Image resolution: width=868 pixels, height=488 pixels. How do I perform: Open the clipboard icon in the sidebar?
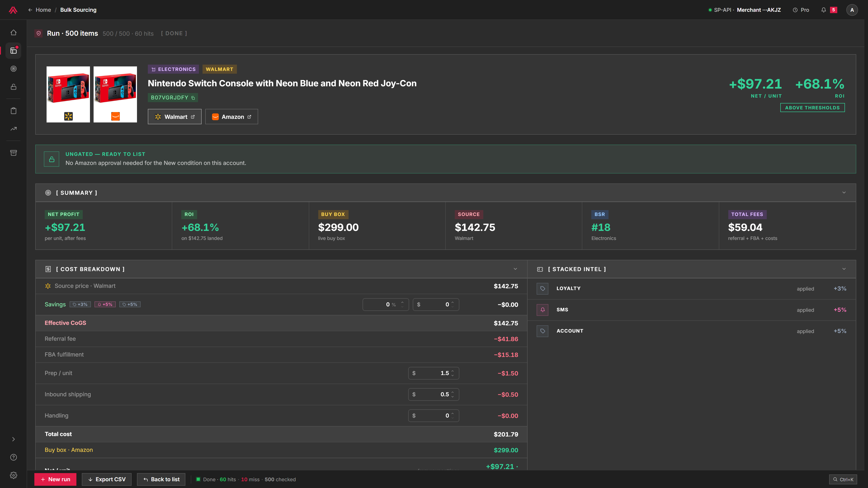14,111
